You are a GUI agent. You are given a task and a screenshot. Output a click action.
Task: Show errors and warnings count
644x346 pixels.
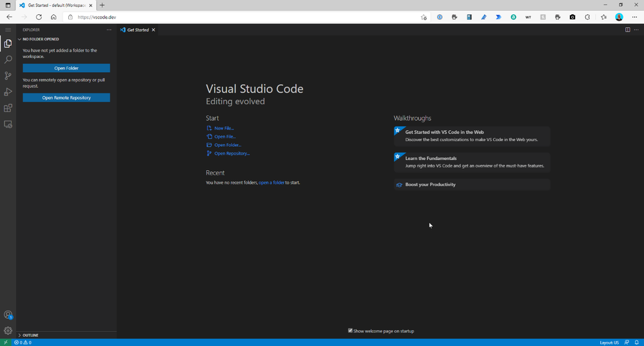[23, 342]
